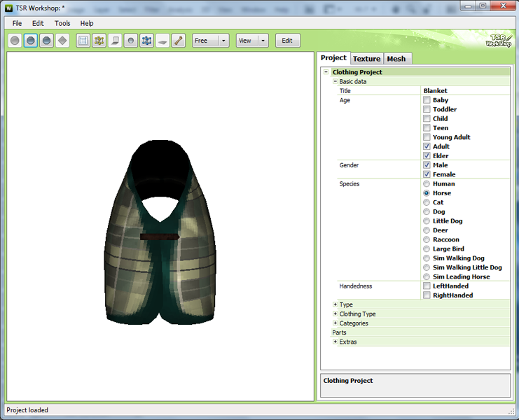Toggle the flat floor plane icon
Screen dimensions: 519x420
(162, 41)
